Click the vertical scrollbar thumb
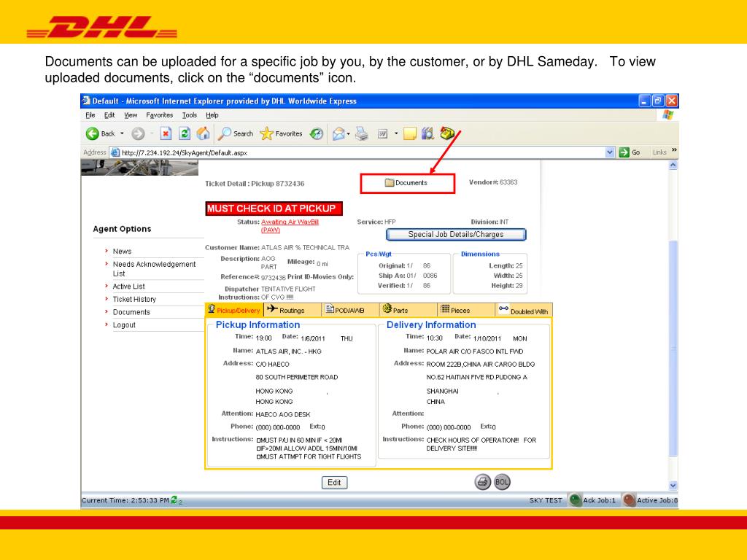The image size is (747, 560). [673, 348]
